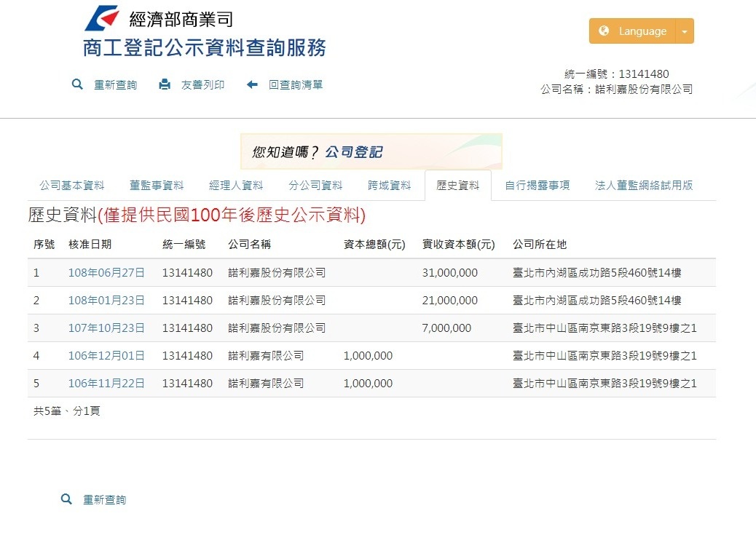Click the bottom magnifier icon near 重新查詢
The image size is (756, 535).
click(x=66, y=499)
